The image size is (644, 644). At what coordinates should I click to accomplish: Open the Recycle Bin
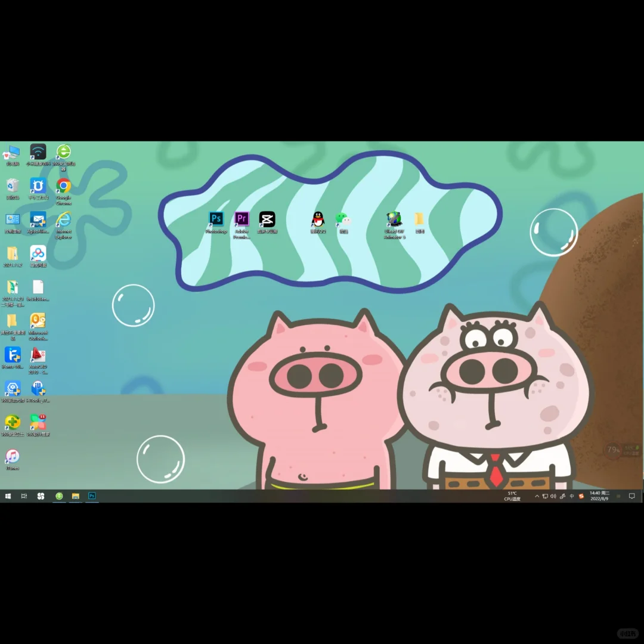[13, 189]
